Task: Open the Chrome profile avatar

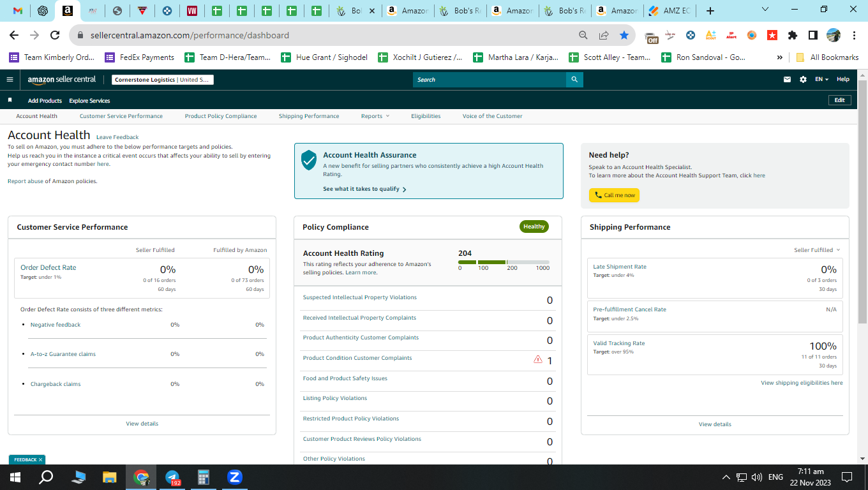Action: (834, 35)
